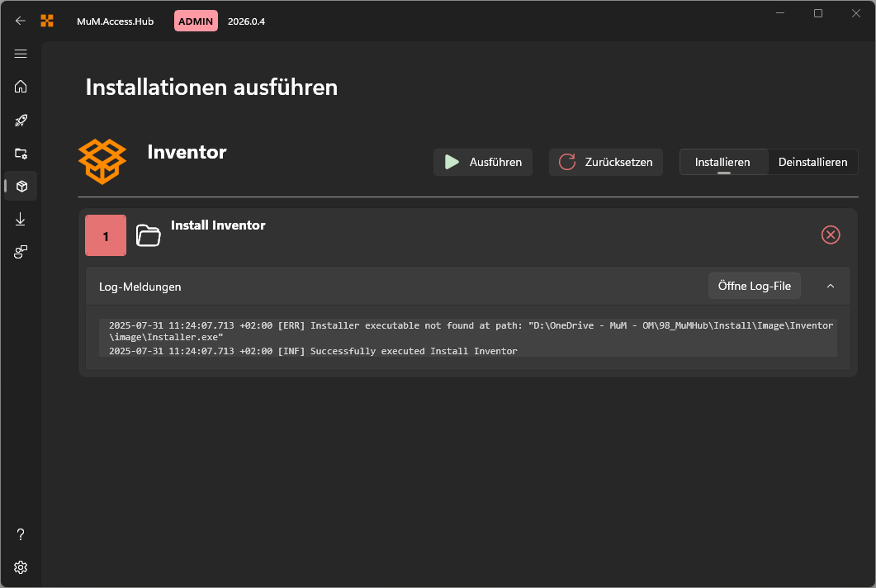Screen dimensions: 876x588
Task: Open the folder configuration sidebar icon
Action: click(21, 154)
